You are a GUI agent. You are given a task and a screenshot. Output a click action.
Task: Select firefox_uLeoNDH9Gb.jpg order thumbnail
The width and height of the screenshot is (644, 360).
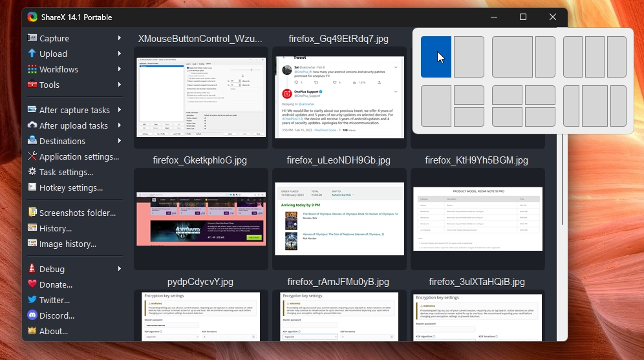pyautogui.click(x=339, y=219)
